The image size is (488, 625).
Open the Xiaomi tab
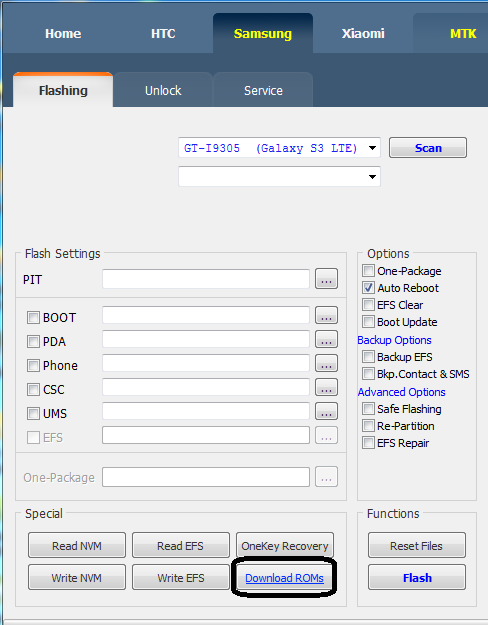click(x=363, y=33)
